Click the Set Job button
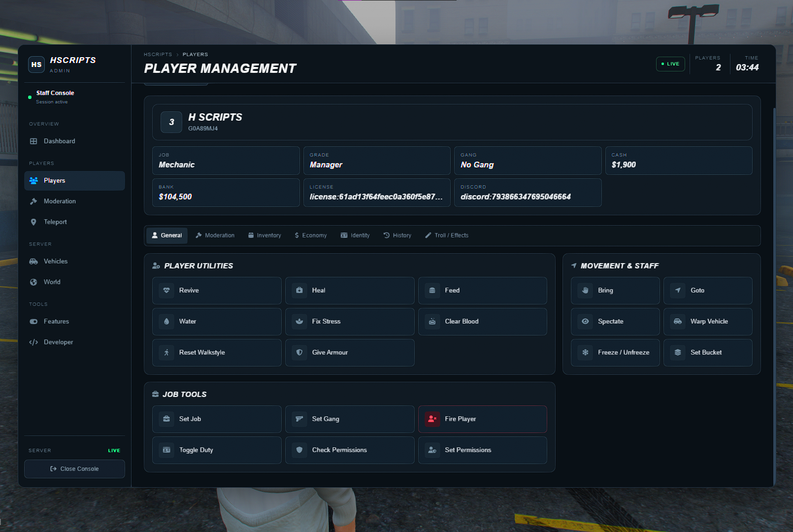The width and height of the screenshot is (793, 532). coord(217,419)
